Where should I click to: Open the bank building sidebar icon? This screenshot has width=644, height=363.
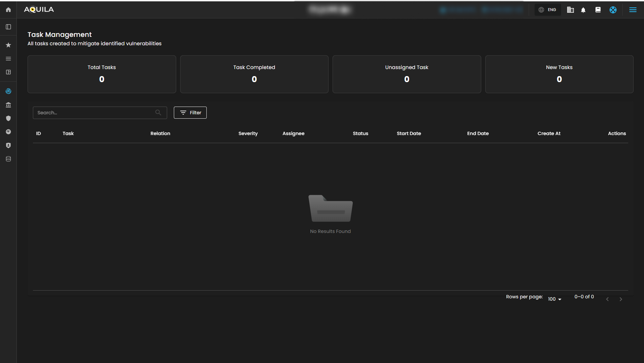pyautogui.click(x=8, y=105)
